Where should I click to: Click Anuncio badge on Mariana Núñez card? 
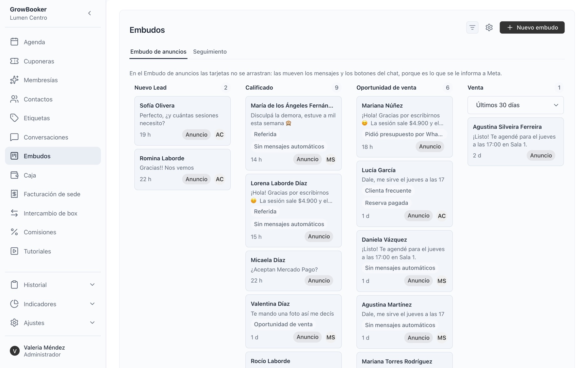[x=430, y=147]
